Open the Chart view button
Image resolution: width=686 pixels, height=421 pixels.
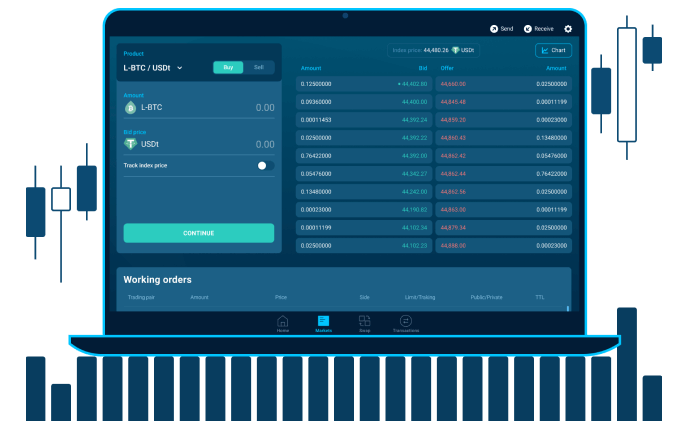pos(553,50)
